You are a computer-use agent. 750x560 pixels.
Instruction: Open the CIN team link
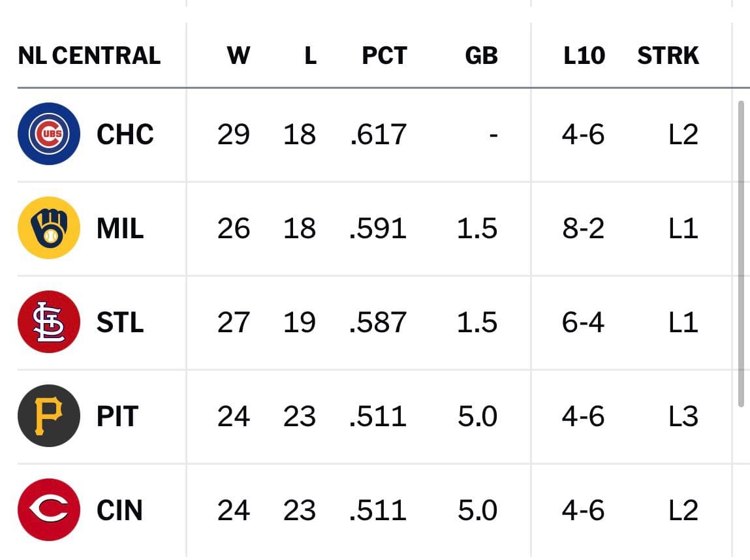[119, 510]
